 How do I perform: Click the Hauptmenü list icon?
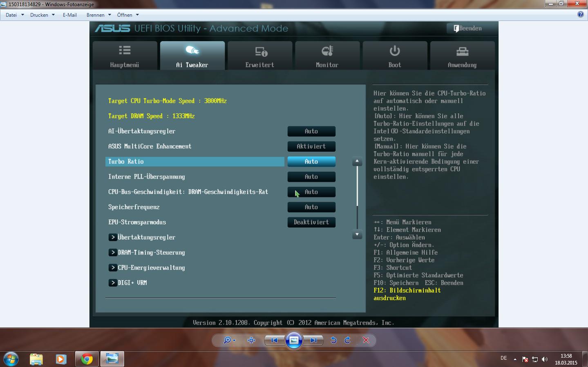coord(125,51)
